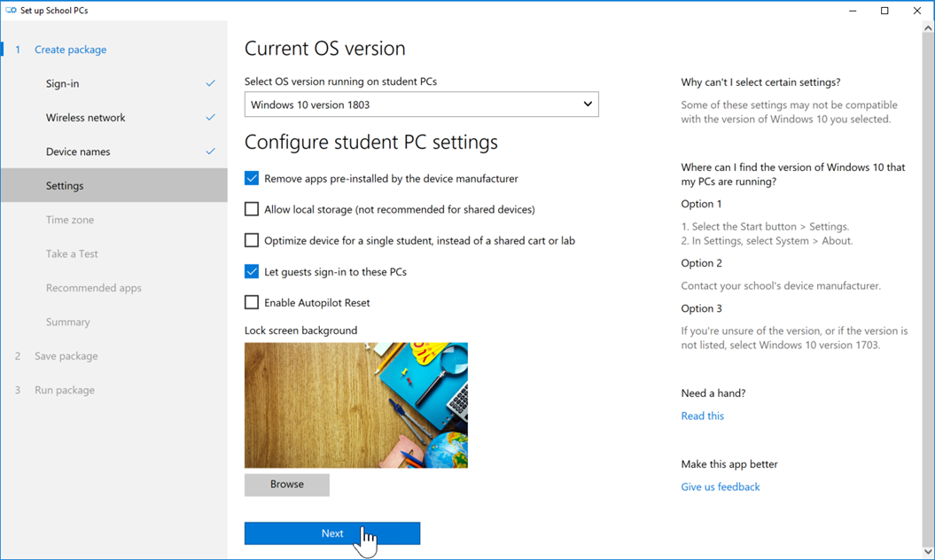Click the lock screen background thumbnail
Image resolution: width=935 pixels, height=560 pixels.
(x=355, y=405)
